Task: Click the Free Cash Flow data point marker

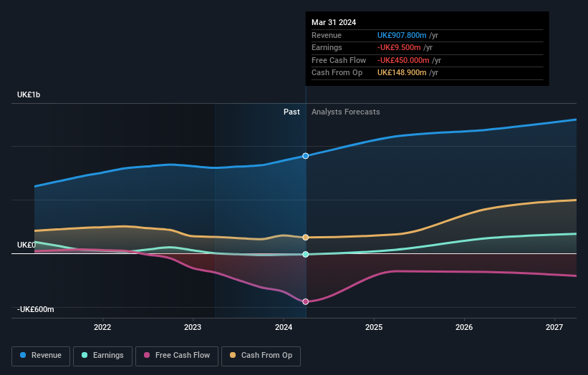Action: coord(306,301)
